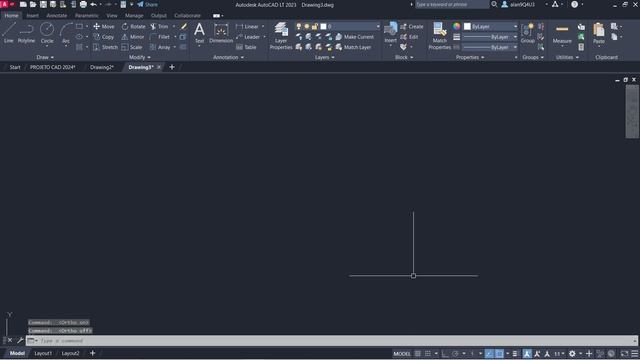Click the Scale command
The image size is (640, 360).
(x=132, y=47)
